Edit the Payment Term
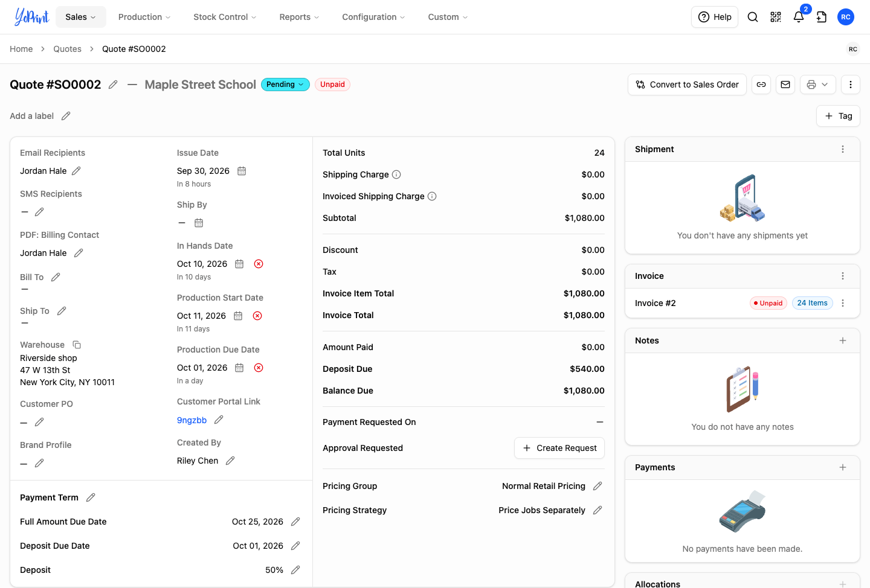The height and width of the screenshot is (588, 870). [91, 497]
